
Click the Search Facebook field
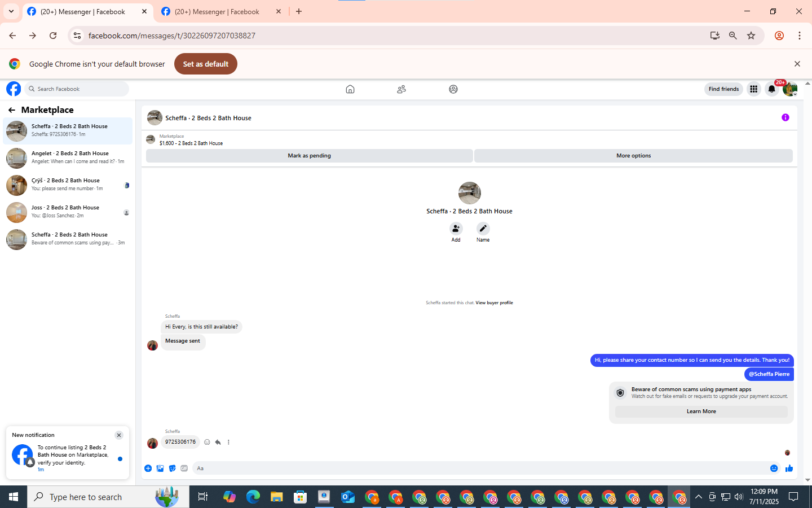77,89
